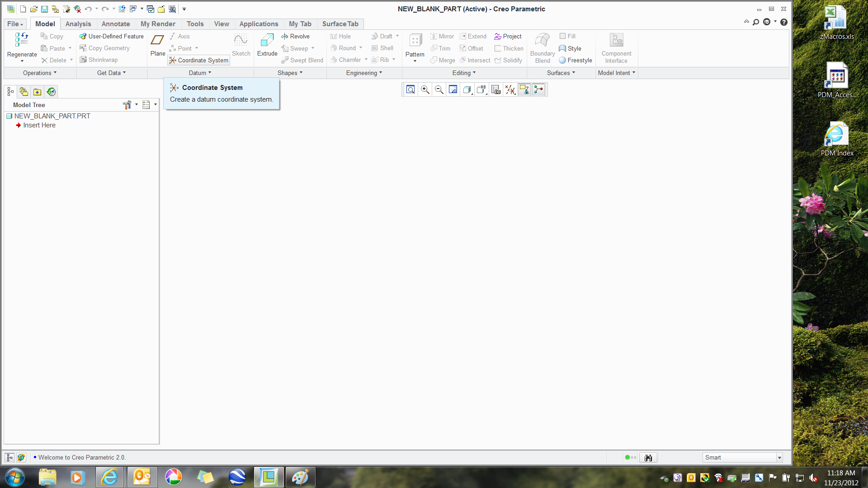The width and height of the screenshot is (868, 488).
Task: Open the Applications ribbon tab
Action: 259,24
